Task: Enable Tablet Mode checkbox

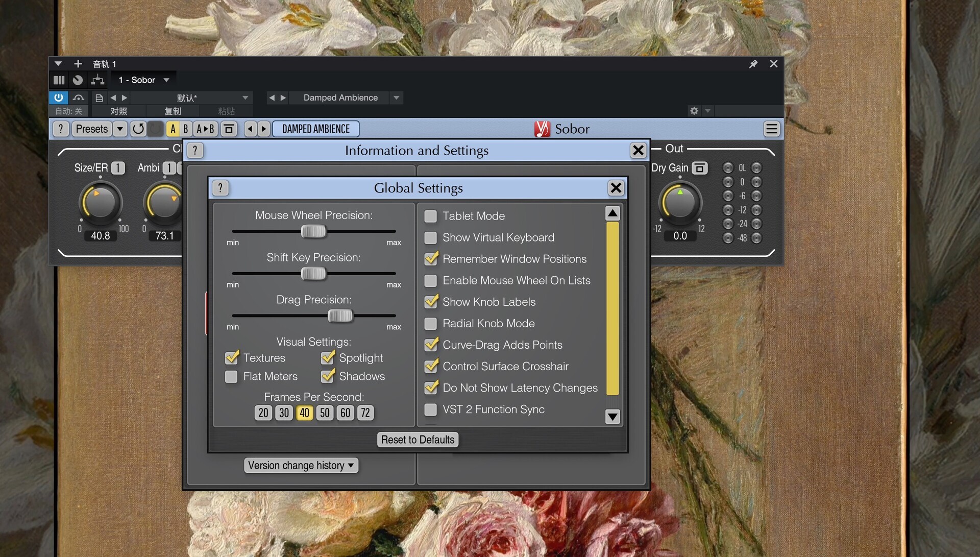Action: click(431, 216)
